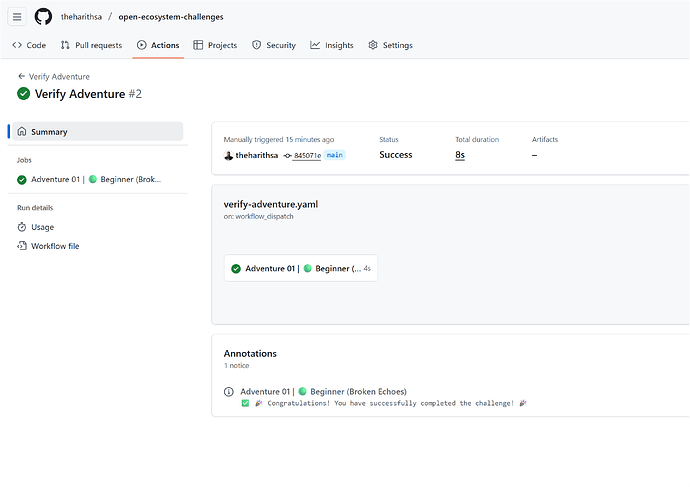
Task: Click the Summary home icon
Action: (22, 132)
